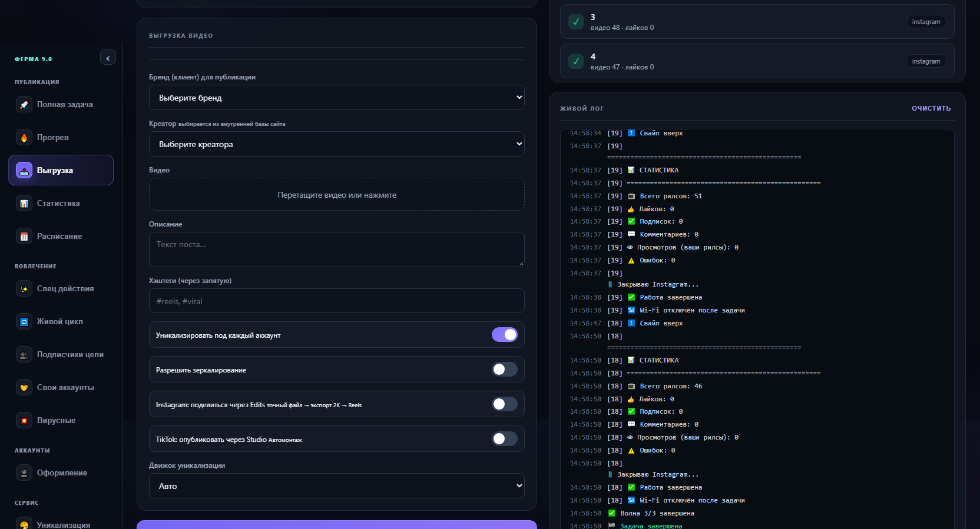Click the Хэштеги input field
This screenshot has height=529, width=980.
(337, 301)
